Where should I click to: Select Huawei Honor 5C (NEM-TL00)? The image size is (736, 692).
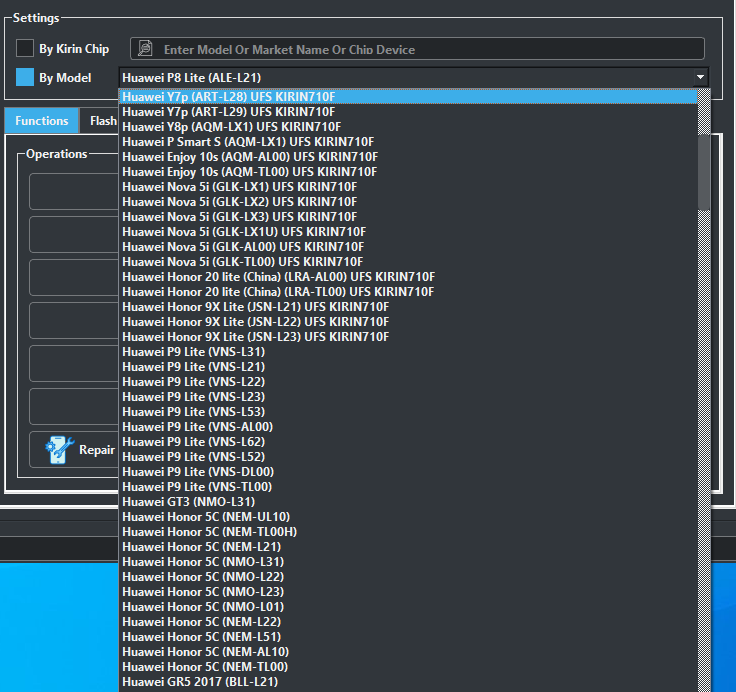[x=408, y=668]
